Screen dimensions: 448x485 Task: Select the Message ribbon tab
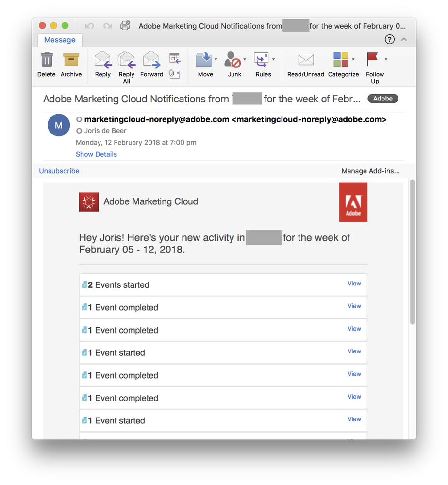pyautogui.click(x=60, y=40)
